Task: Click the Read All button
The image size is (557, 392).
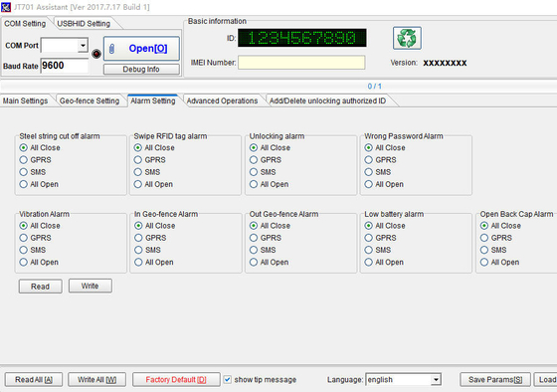Action: 34,379
